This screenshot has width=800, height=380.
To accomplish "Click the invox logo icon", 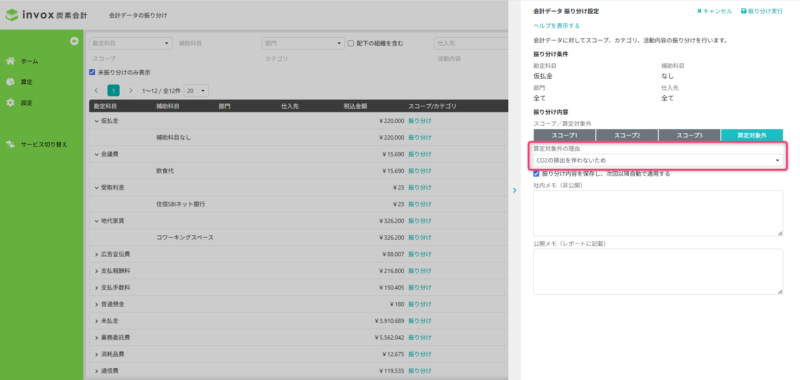I will click(11, 15).
